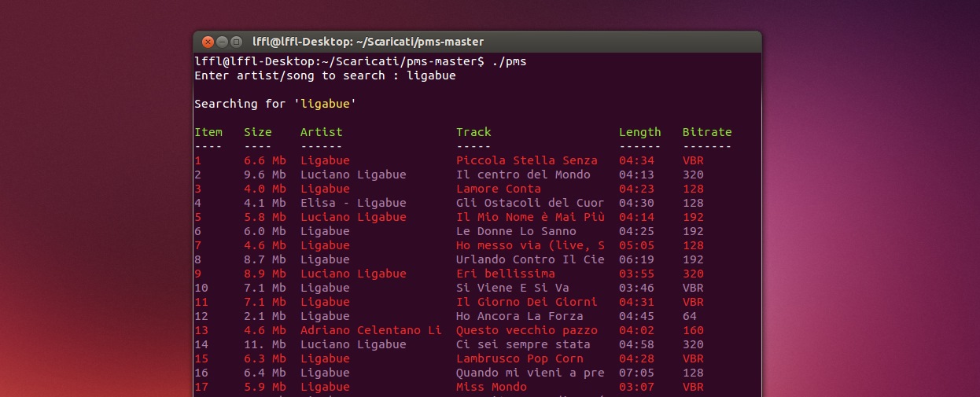Viewport: 980px width, 397px height.
Task: Click size 8.9 Mb
Action: coord(265,274)
